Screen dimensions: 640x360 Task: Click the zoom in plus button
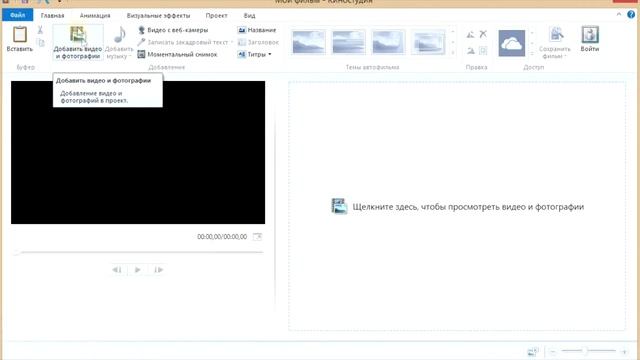tap(624, 351)
